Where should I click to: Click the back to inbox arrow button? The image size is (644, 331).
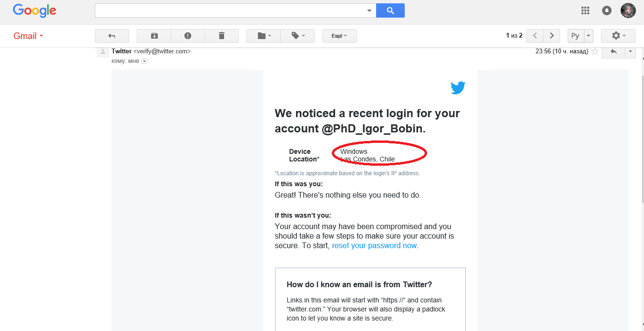112,36
